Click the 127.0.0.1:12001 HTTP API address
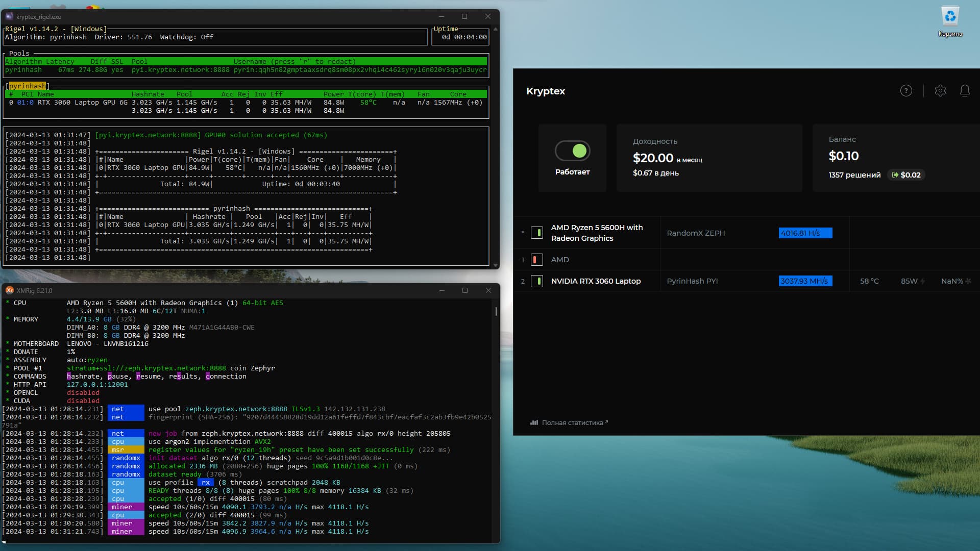The height and width of the screenshot is (551, 980). pos(97,384)
